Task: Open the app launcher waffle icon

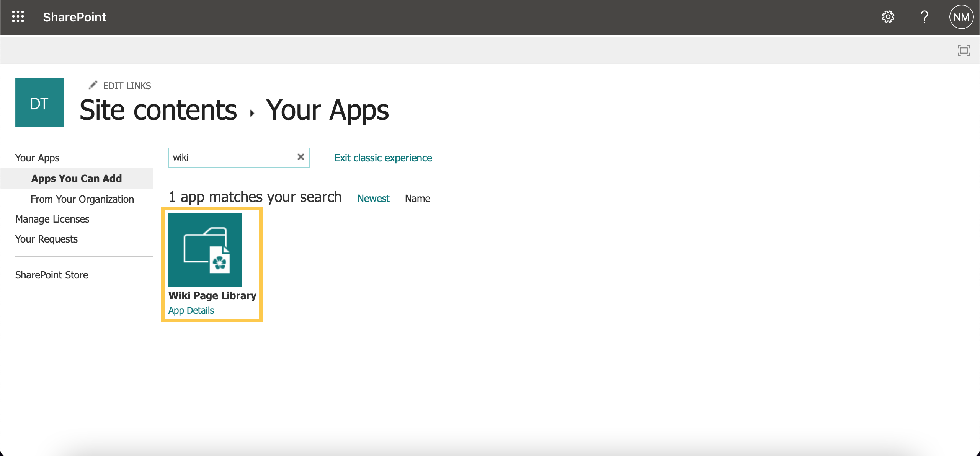Action: [x=18, y=17]
